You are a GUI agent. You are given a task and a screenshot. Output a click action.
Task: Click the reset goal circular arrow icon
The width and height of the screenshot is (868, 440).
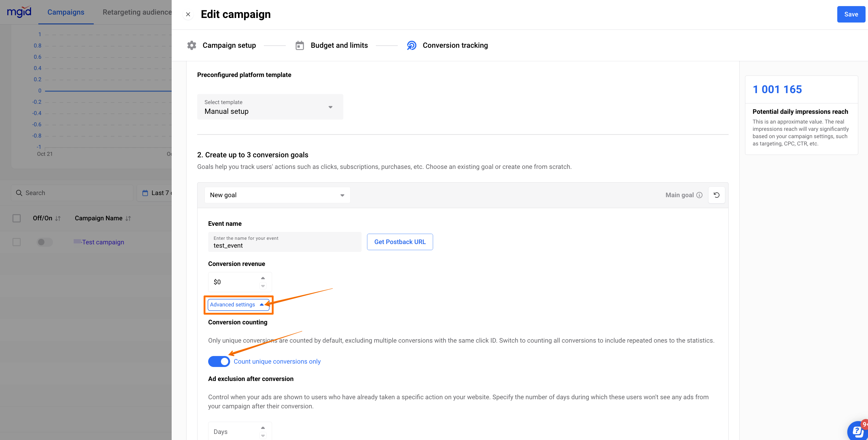click(716, 195)
